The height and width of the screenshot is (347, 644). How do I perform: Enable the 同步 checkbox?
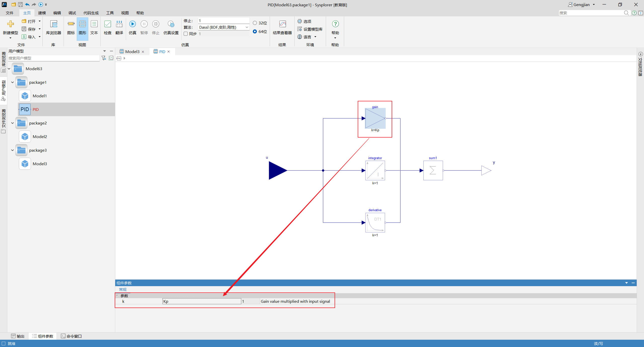tap(186, 34)
